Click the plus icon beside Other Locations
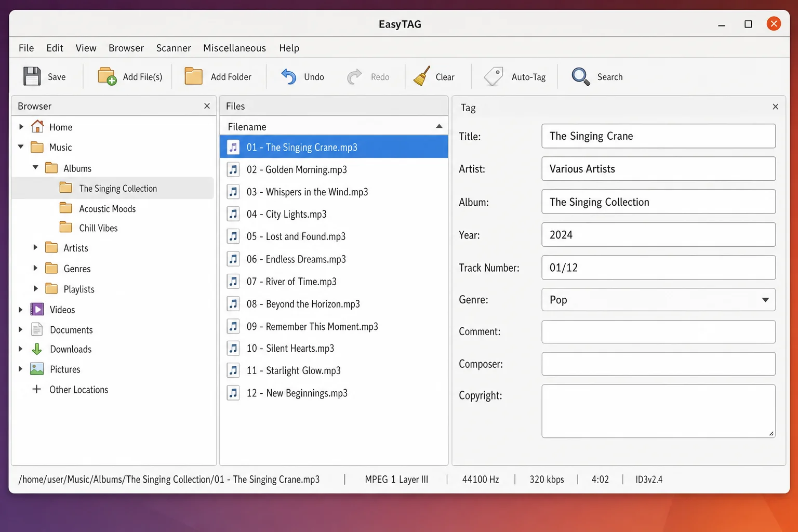 (36, 389)
